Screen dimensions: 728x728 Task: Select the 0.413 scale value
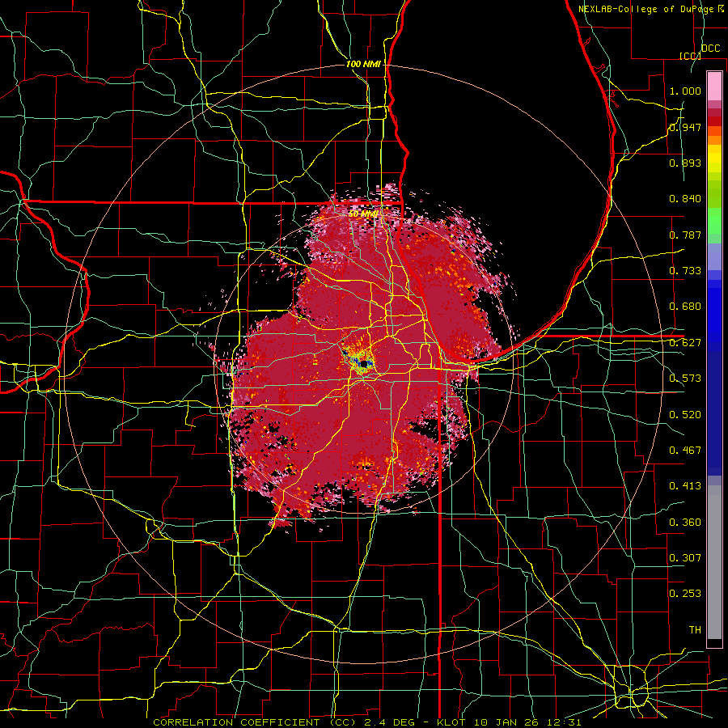click(x=685, y=486)
